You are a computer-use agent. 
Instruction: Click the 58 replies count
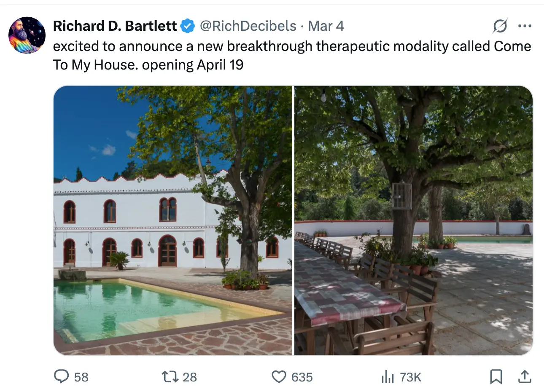pyautogui.click(x=81, y=377)
